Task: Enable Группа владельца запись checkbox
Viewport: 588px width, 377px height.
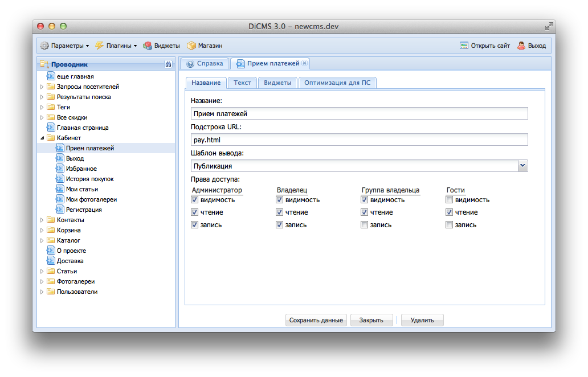Action: pos(364,225)
